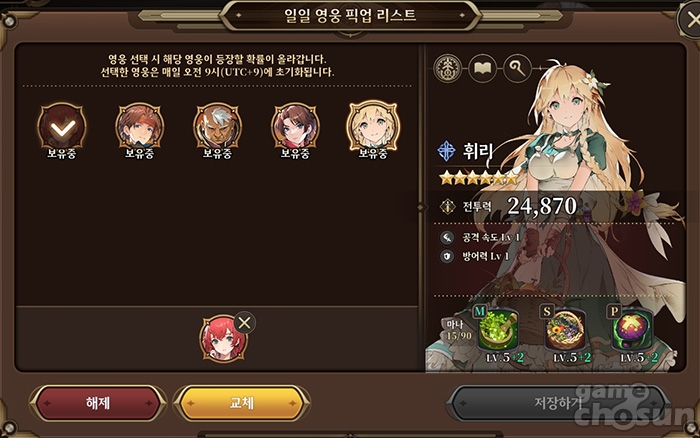Screen dimensions: 700x438
Task: Click the 방어력 Lv 1 shield icon
Action: [447, 256]
